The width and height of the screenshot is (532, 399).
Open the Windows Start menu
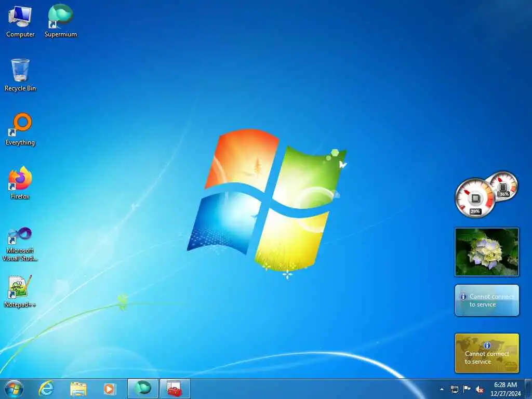coord(14,389)
